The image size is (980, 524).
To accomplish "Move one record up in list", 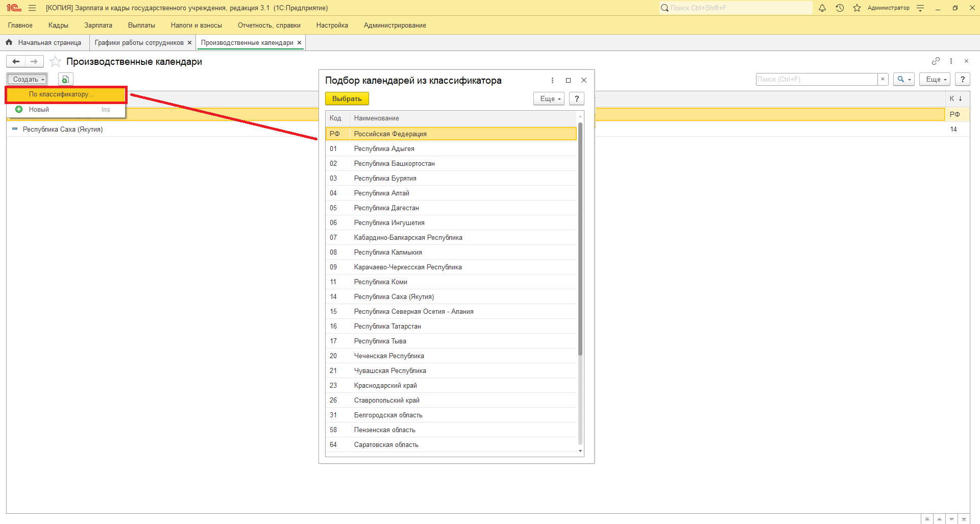I will pyautogui.click(x=939, y=519).
